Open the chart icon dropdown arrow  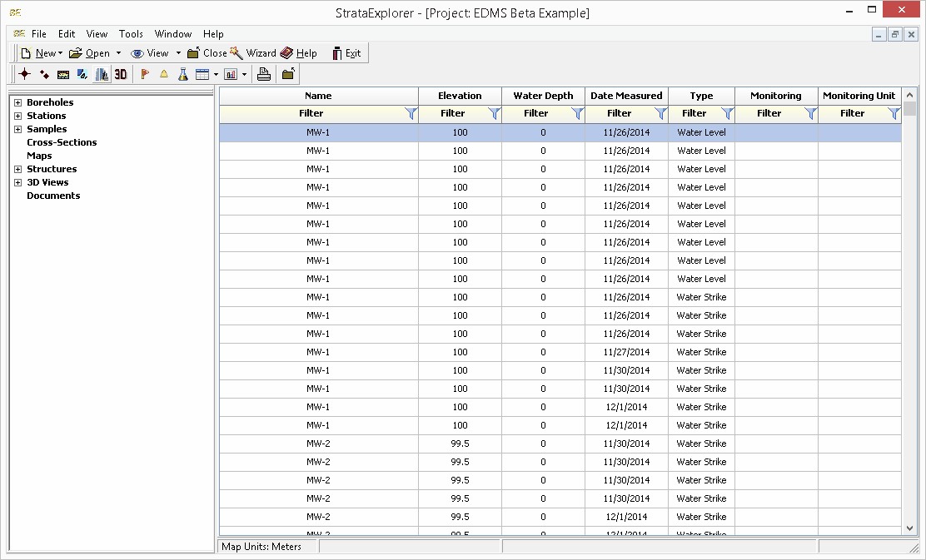tap(244, 74)
